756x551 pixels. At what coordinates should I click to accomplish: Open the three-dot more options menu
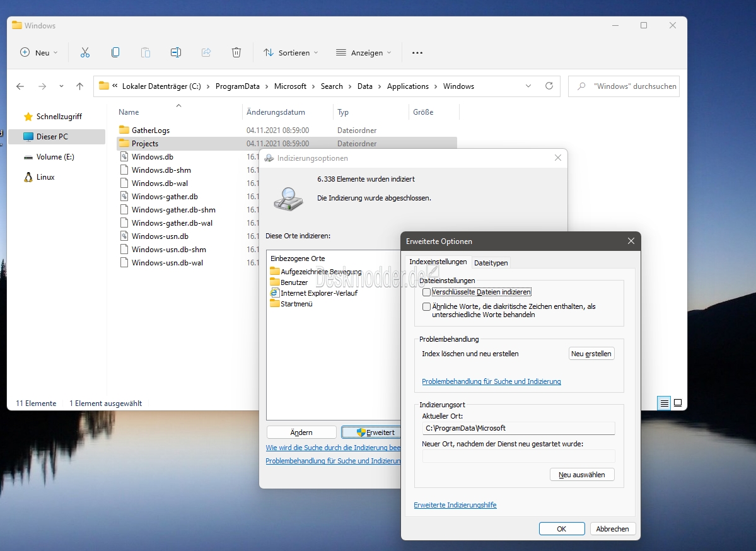coord(417,52)
